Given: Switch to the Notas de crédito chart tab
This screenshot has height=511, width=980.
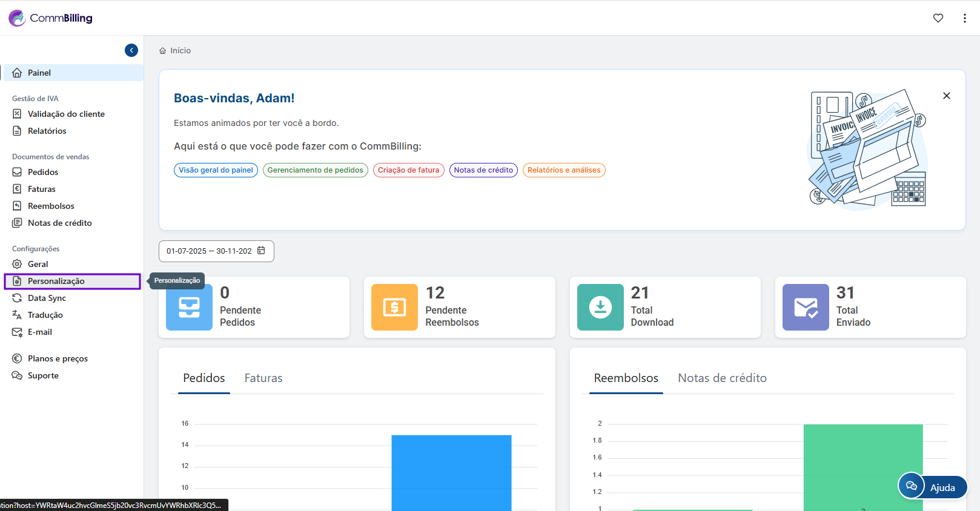Looking at the screenshot, I should click(722, 378).
